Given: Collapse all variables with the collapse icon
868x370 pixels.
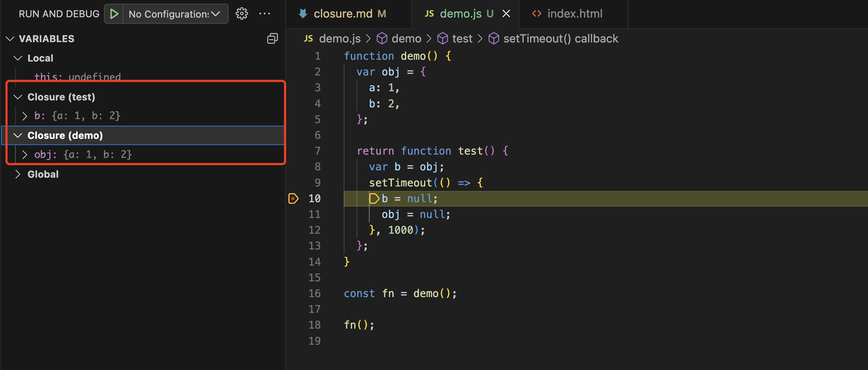Looking at the screenshot, I should pyautogui.click(x=273, y=38).
